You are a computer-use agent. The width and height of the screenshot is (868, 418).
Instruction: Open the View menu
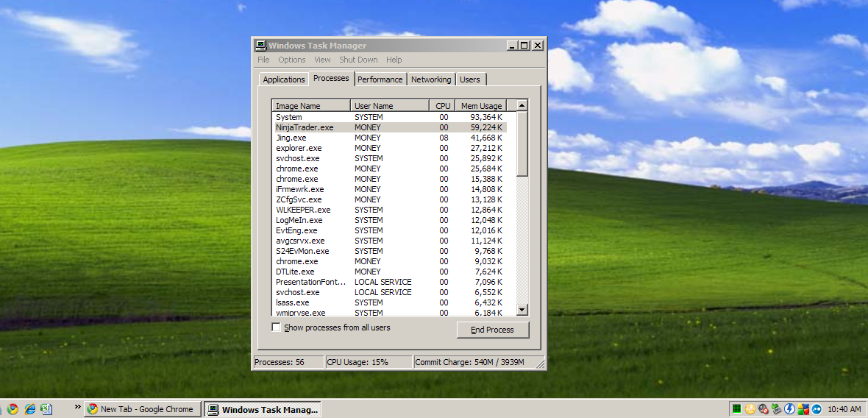pyautogui.click(x=322, y=60)
